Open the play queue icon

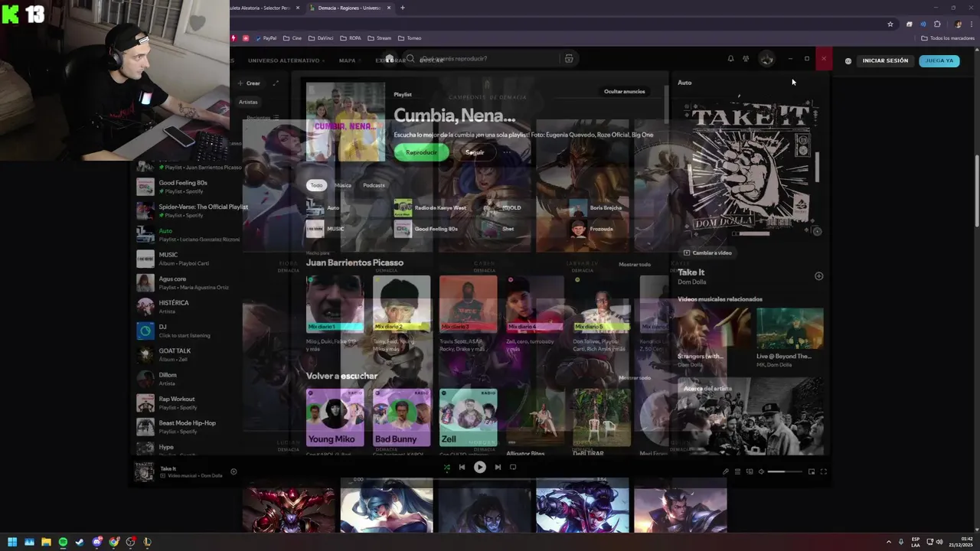(x=738, y=471)
